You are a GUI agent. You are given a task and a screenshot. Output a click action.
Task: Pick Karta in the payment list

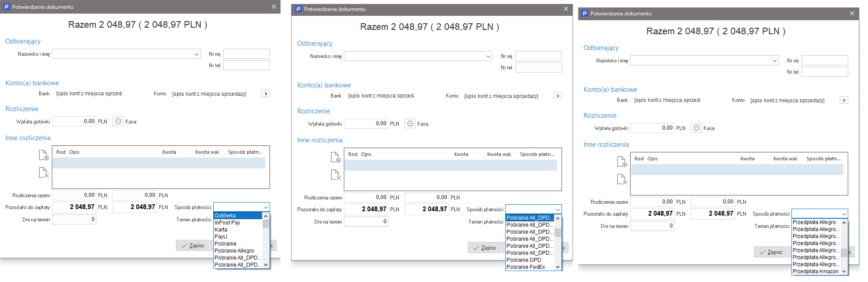click(238, 230)
